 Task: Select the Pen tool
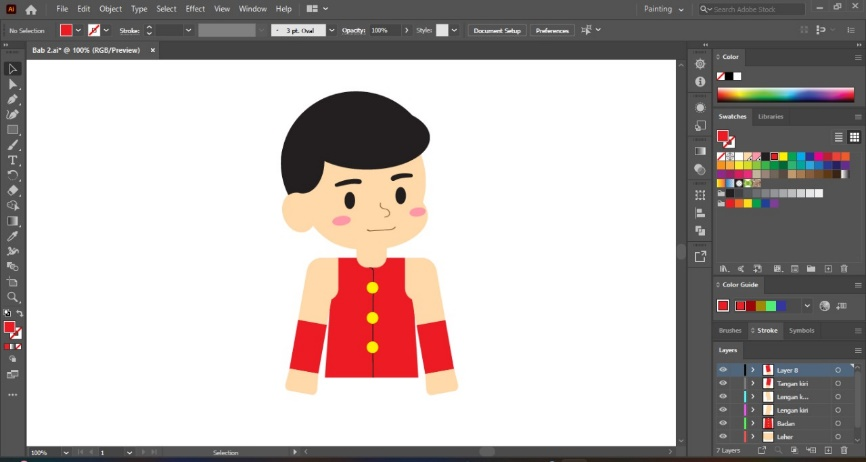pos(12,99)
